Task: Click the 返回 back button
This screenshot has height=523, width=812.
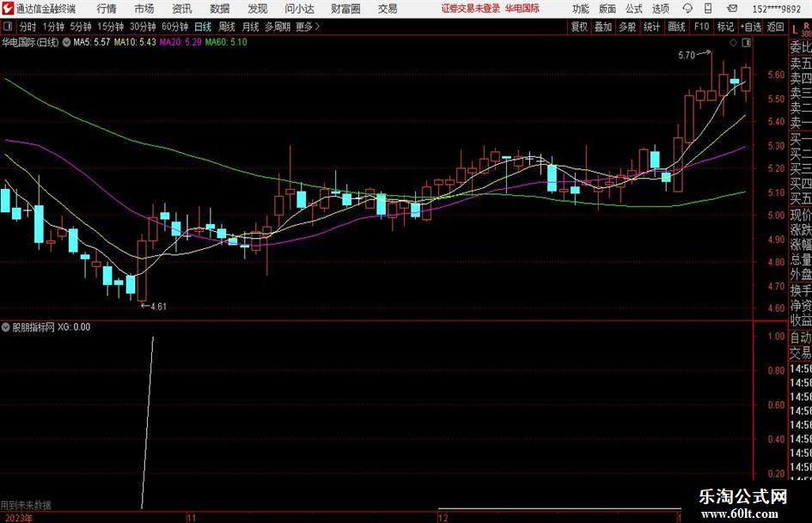Action: tap(775, 27)
